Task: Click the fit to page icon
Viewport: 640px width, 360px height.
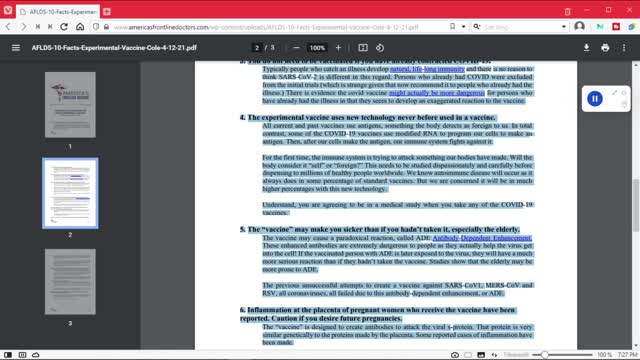Action: click(x=362, y=48)
